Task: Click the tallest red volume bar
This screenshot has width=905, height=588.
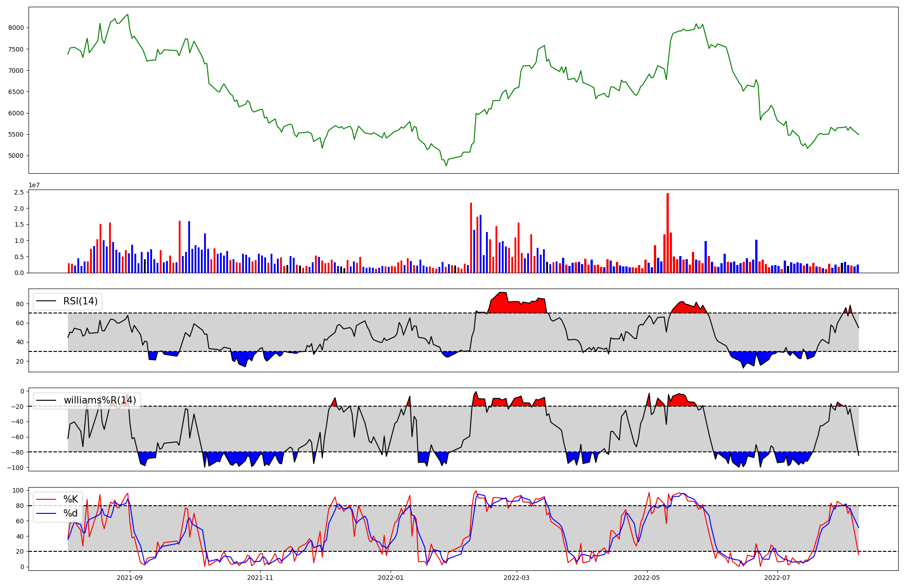Action: (667, 233)
